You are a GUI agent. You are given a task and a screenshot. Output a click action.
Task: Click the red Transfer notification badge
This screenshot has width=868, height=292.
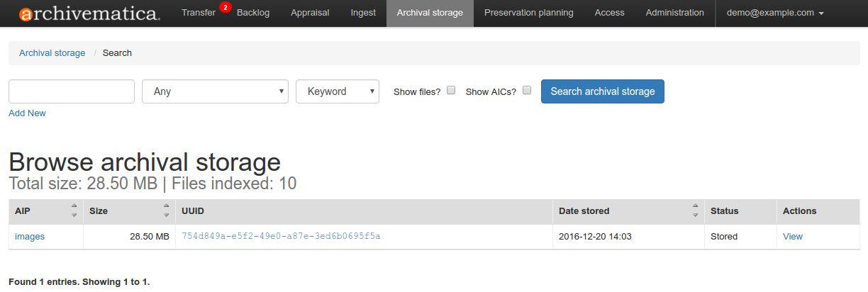tap(225, 8)
